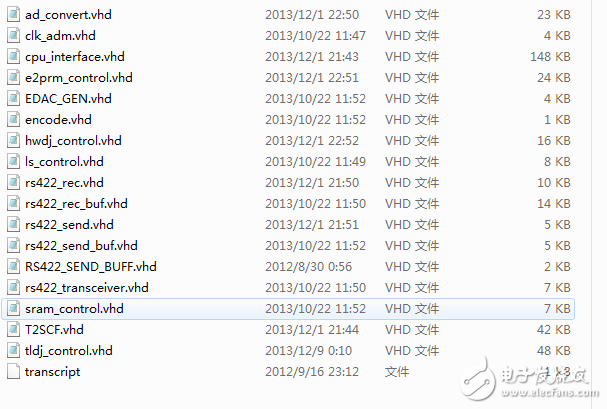Click the hwdj_control.vhd file icon
This screenshot has height=409, width=607.
(x=14, y=140)
